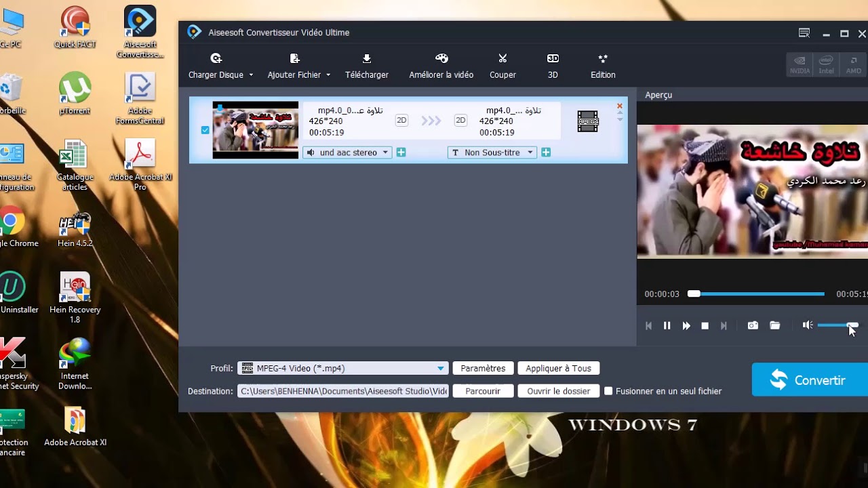This screenshot has width=868, height=488.
Task: Stop the preview playback
Action: point(705,326)
